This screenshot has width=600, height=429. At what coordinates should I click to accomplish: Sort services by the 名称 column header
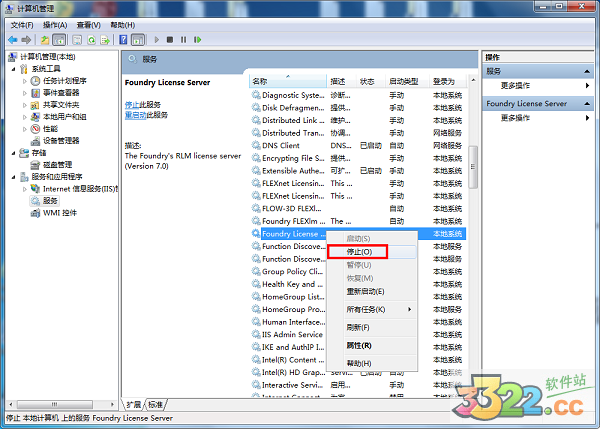tap(288, 82)
